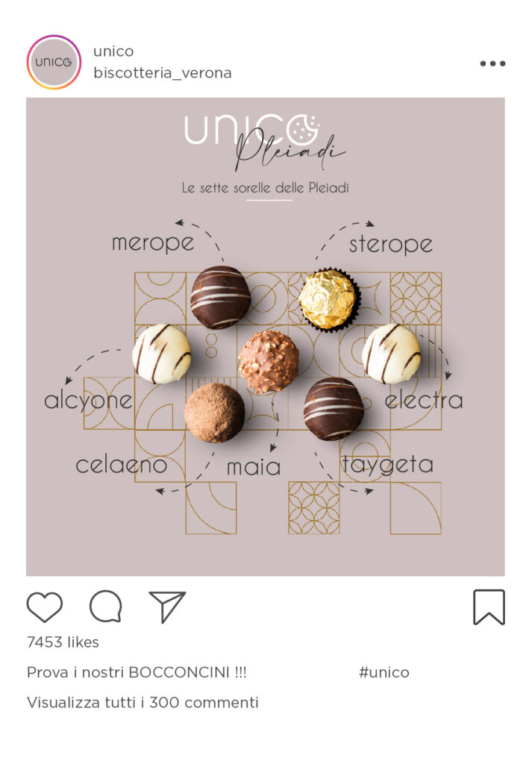Click the unico username
The height and width of the screenshot is (764, 532).
113,51
